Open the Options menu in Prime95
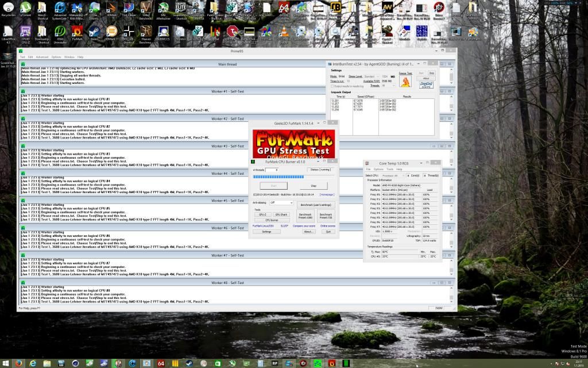The width and height of the screenshot is (588, 368). (56, 57)
